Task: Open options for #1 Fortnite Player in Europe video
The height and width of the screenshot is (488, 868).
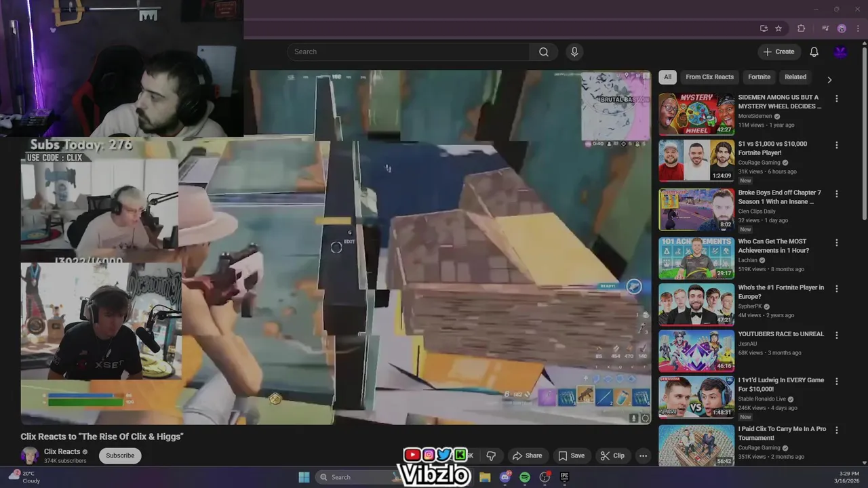Action: coord(836,289)
